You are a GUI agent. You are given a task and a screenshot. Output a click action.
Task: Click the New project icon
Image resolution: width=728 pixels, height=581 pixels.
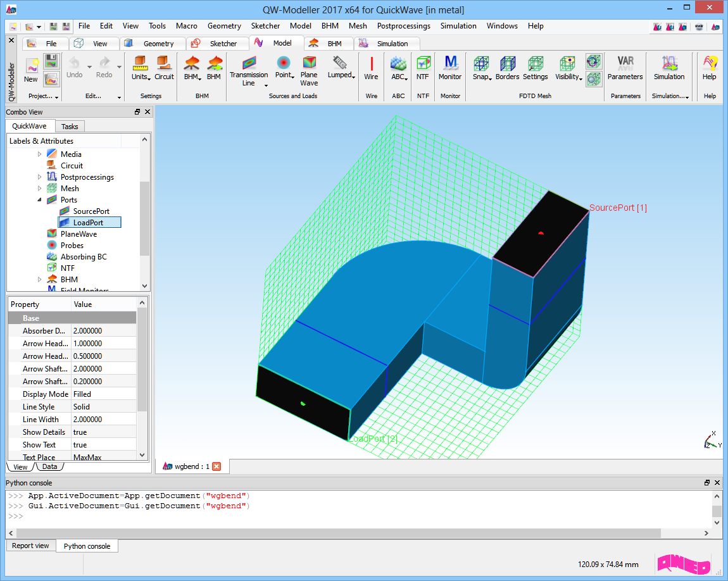32,66
